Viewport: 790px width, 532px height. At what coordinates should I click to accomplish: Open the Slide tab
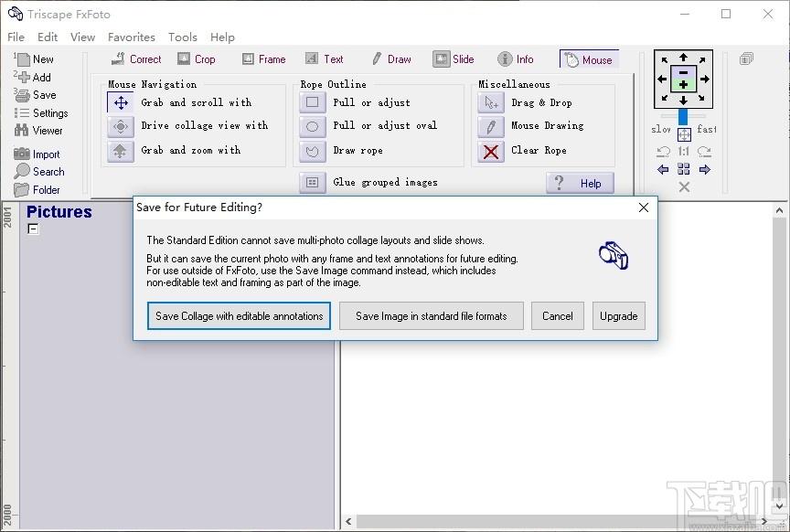click(x=454, y=59)
